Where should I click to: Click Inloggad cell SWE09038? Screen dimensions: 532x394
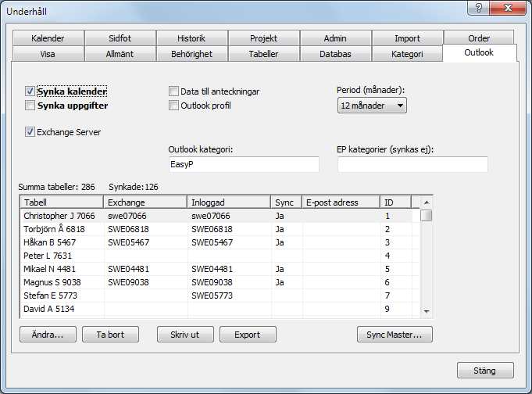click(212, 282)
